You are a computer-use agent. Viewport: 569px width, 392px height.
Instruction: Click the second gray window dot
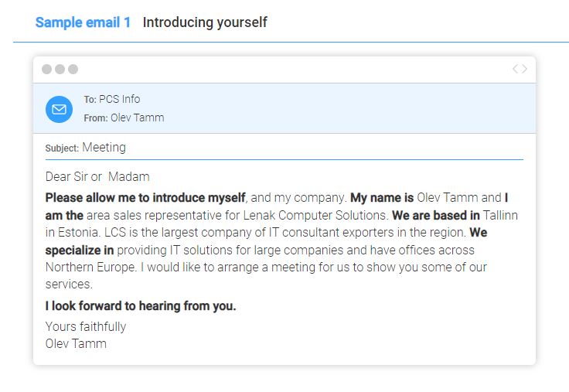pyautogui.click(x=60, y=69)
